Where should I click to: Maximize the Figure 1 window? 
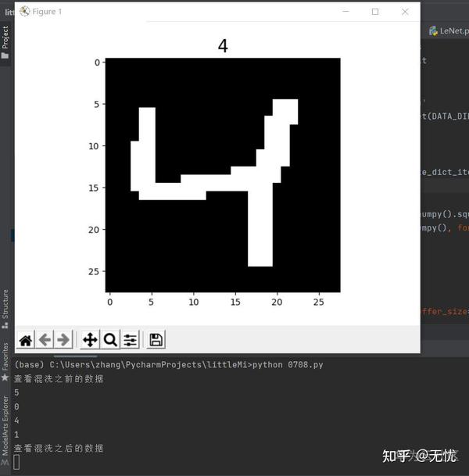pyautogui.click(x=375, y=12)
